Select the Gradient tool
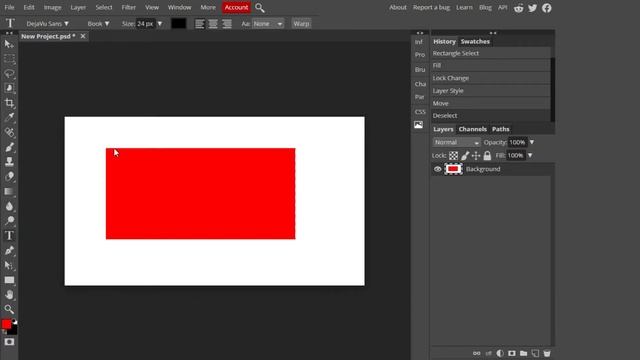640x360 pixels. tap(9, 191)
